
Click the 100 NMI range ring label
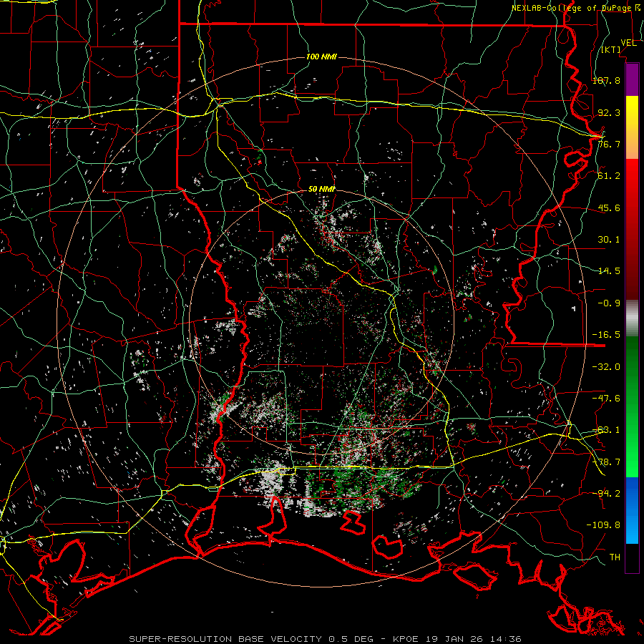tap(321, 57)
